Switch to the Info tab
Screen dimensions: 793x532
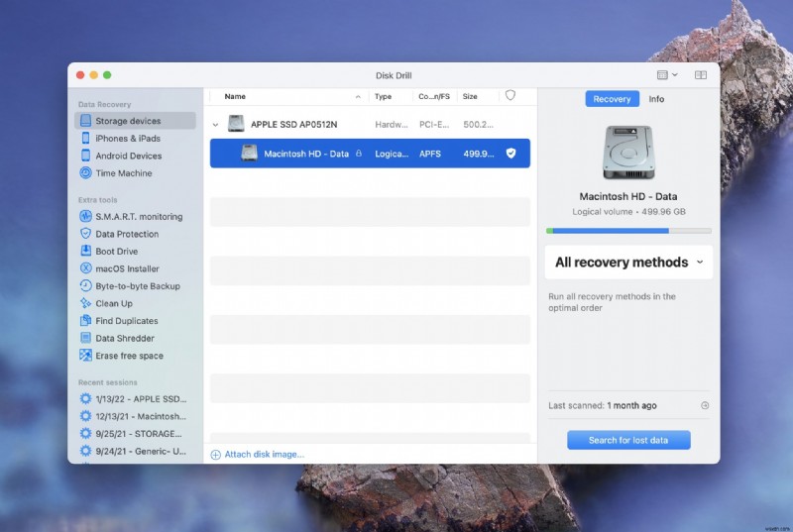click(656, 99)
